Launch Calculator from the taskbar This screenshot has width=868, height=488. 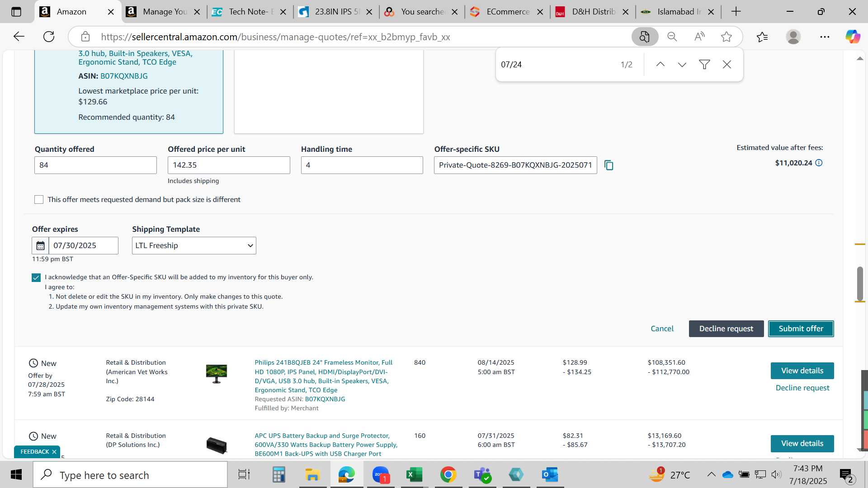pyautogui.click(x=278, y=475)
